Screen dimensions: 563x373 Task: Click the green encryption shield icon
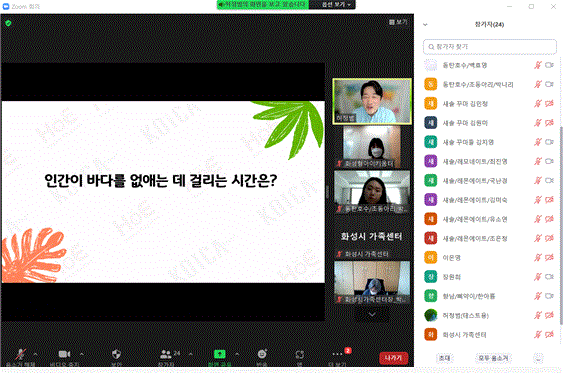point(8,23)
